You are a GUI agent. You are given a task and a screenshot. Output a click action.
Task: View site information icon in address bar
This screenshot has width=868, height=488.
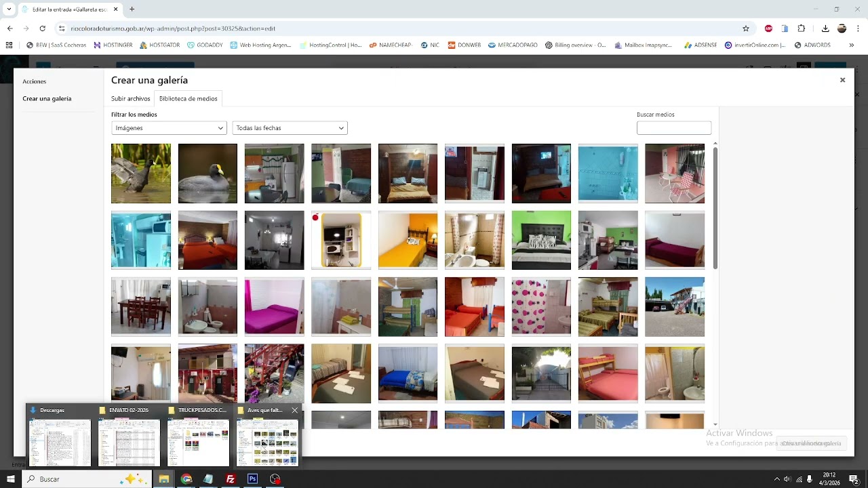[61, 28]
